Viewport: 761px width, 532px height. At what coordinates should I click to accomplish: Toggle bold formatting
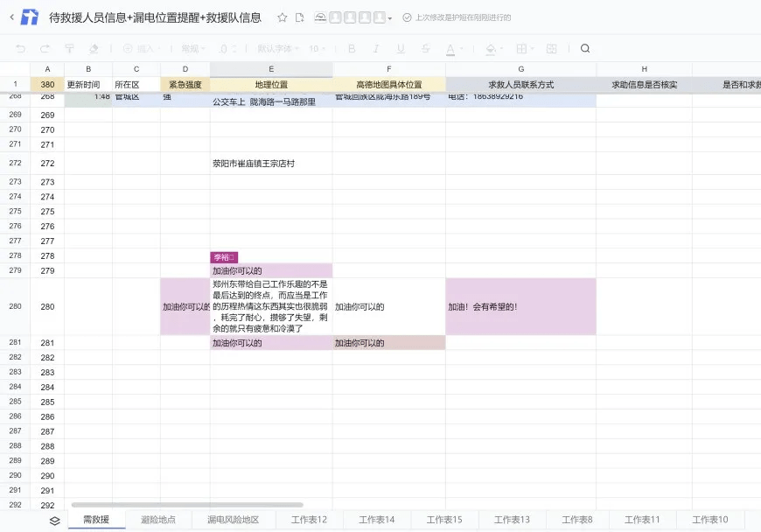352,48
